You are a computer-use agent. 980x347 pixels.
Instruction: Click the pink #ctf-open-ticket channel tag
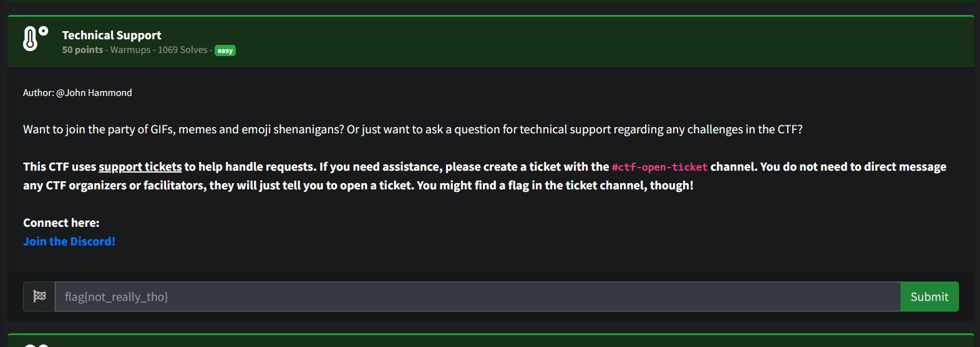(x=659, y=167)
